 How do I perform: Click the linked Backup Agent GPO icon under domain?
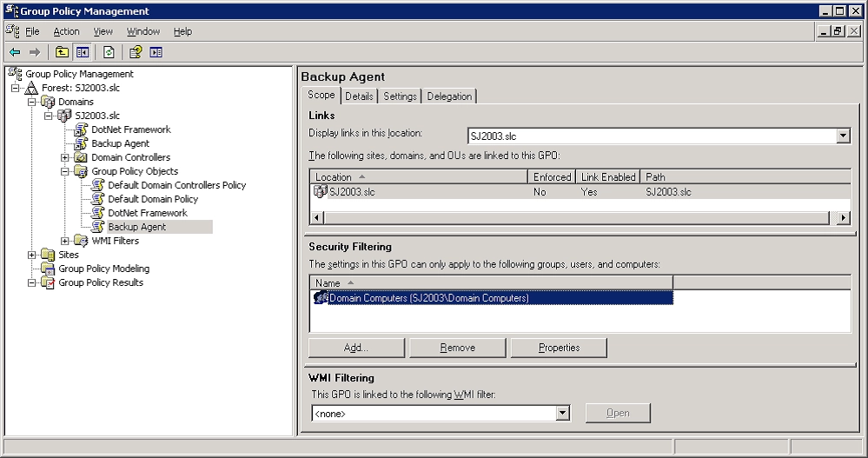[x=82, y=143]
